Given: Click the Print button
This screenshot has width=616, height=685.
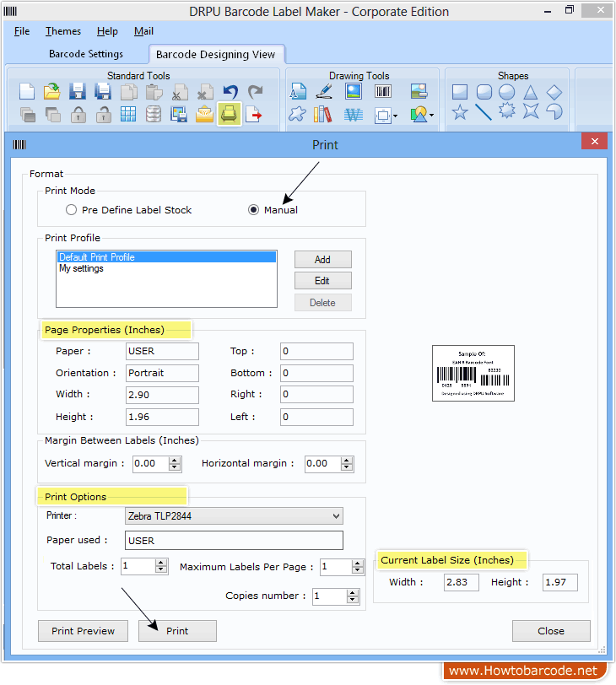Looking at the screenshot, I should tap(177, 631).
